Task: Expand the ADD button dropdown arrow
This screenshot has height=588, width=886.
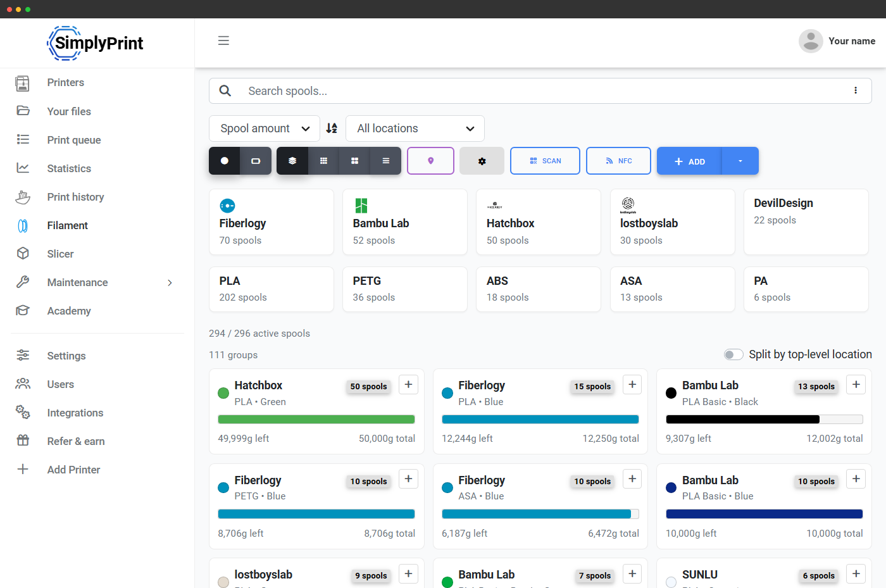Action: pyautogui.click(x=740, y=161)
